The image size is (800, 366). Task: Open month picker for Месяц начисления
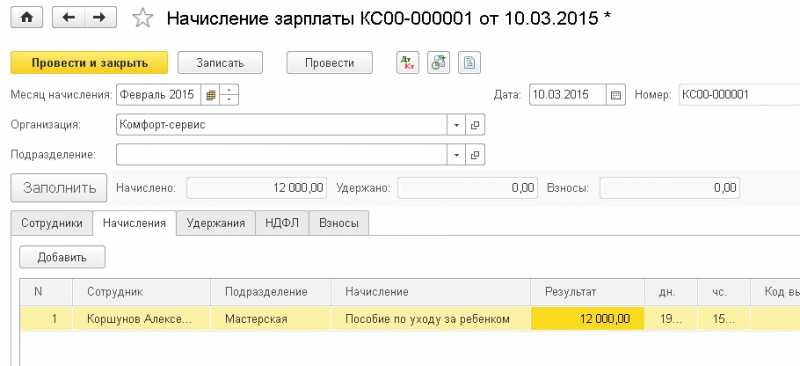pos(210,95)
